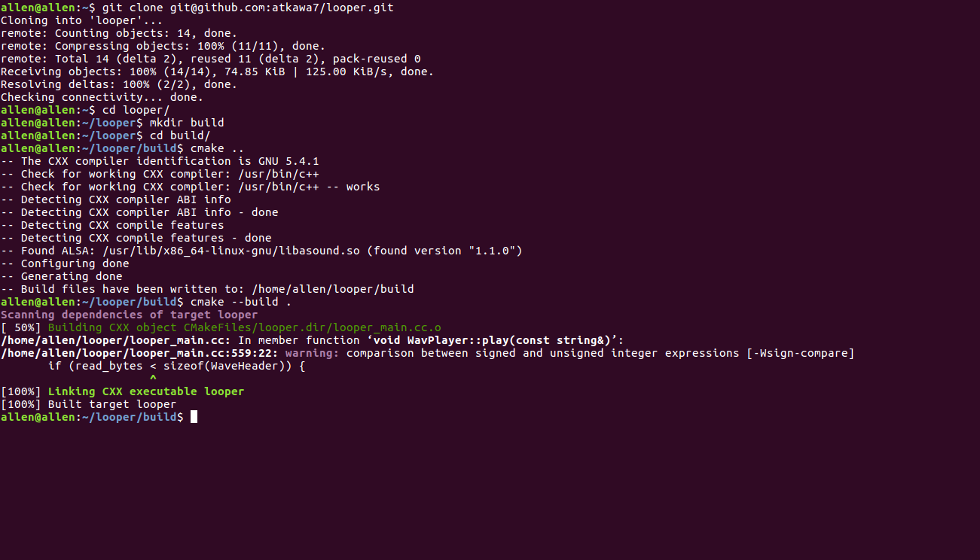Image resolution: width=980 pixels, height=560 pixels.
Task: Click the 'GNU 5.4.1' compiler identification line
Action: (160, 161)
